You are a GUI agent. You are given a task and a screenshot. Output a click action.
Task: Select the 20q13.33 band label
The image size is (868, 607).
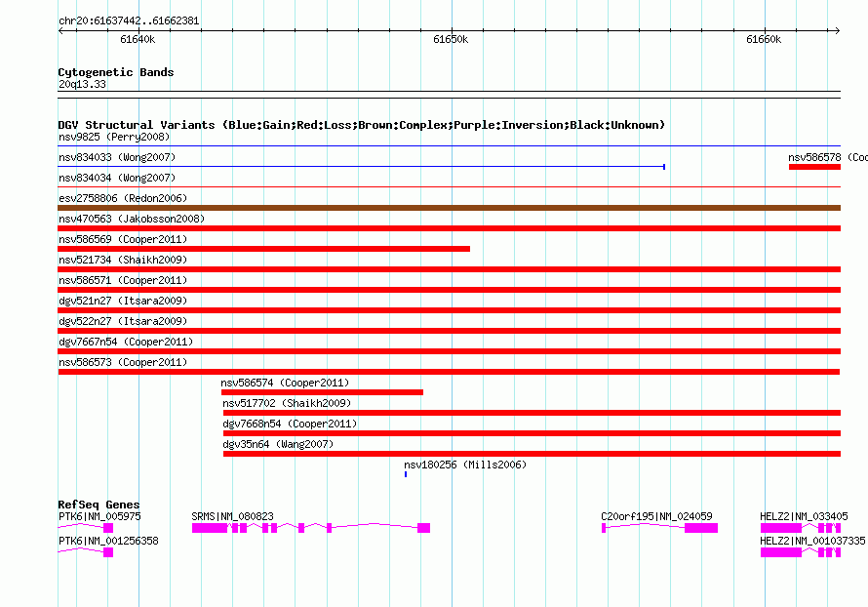pyautogui.click(x=82, y=84)
